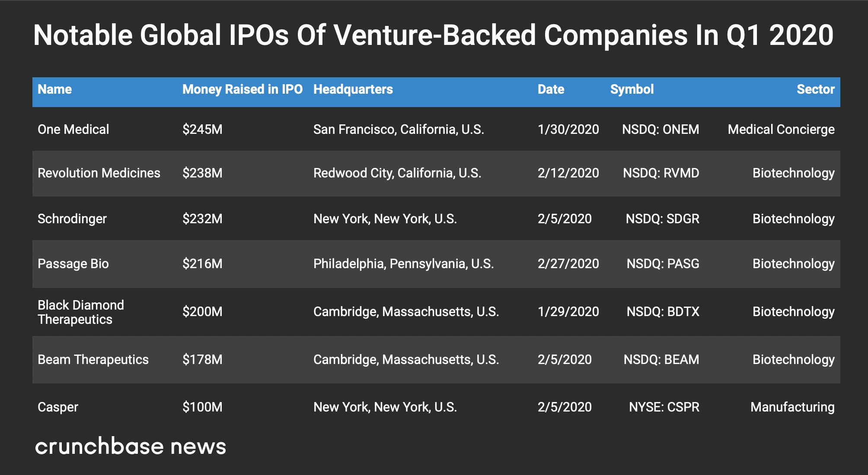Select Revolution Medicines in the table
This screenshot has width=868, height=475.
(99, 173)
